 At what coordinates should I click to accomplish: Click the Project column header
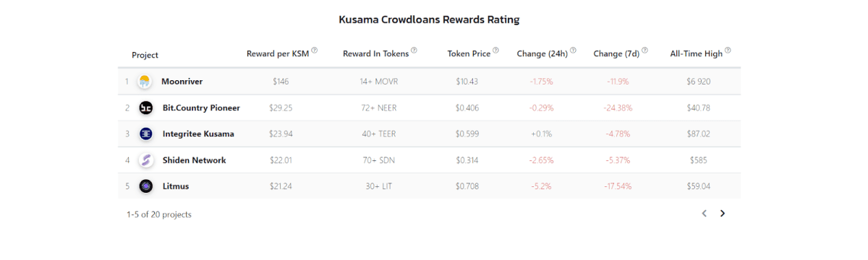(x=145, y=56)
